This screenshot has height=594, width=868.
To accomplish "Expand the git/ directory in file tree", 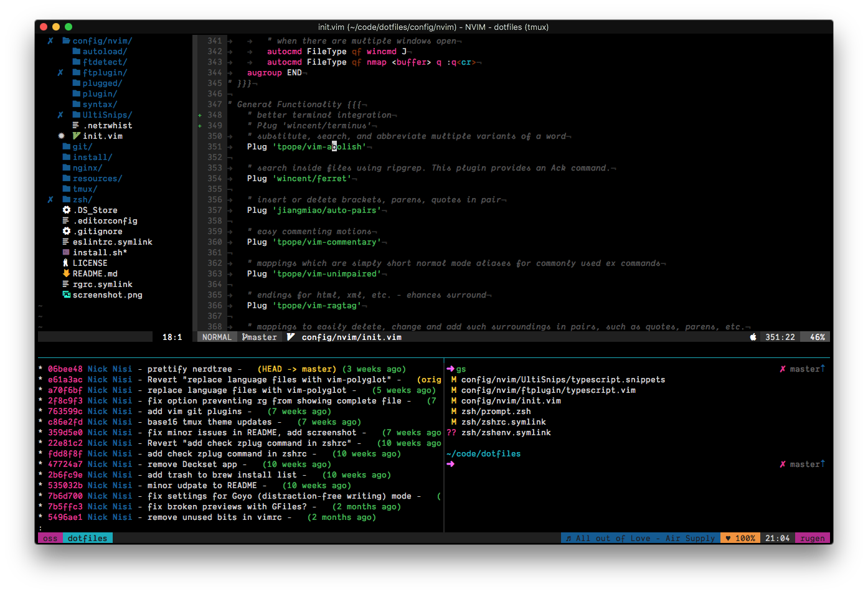I will point(82,147).
